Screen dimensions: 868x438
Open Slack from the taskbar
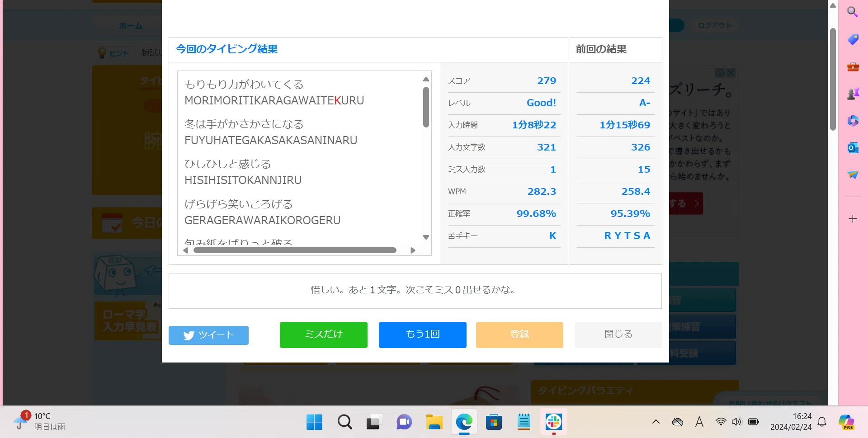[x=554, y=422]
